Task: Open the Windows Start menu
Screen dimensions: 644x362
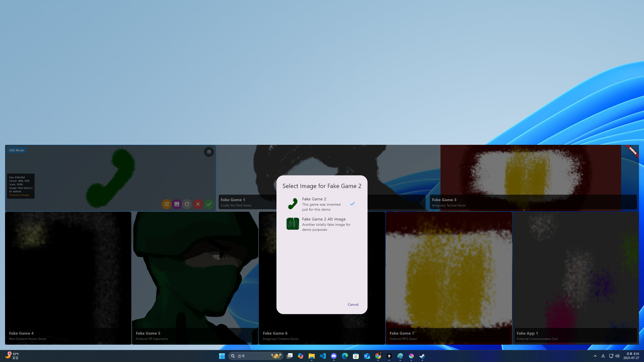Action: (222, 356)
